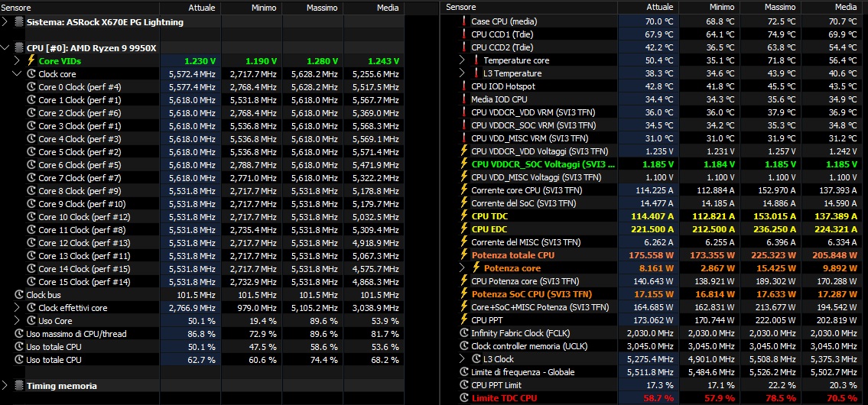
Task: Click the lightning icon for CPU EDC
Action: 464,229
